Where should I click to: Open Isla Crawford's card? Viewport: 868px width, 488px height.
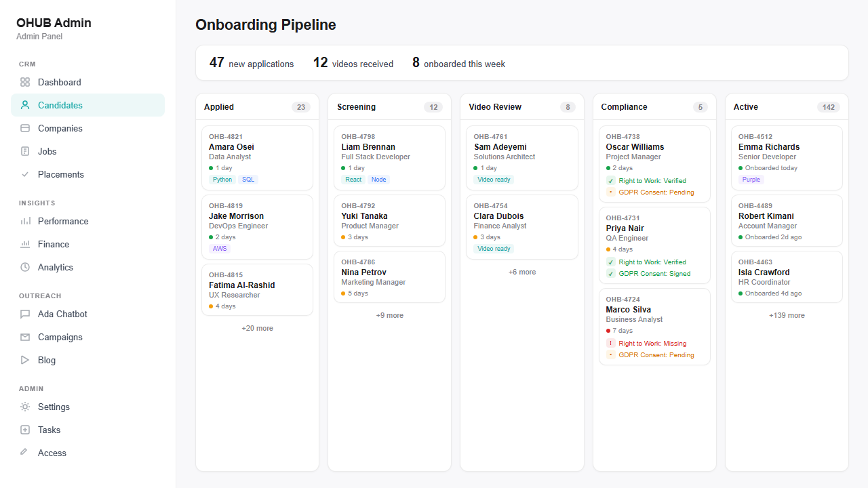[x=787, y=277]
